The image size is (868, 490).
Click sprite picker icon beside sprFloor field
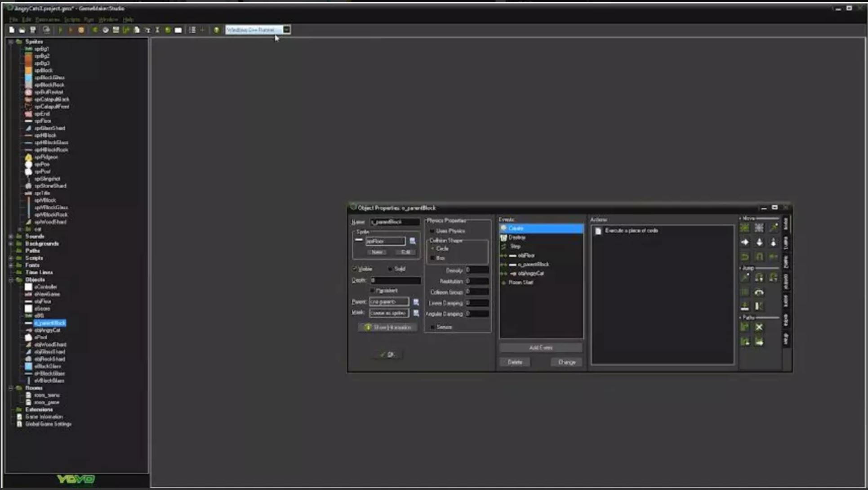(x=412, y=241)
